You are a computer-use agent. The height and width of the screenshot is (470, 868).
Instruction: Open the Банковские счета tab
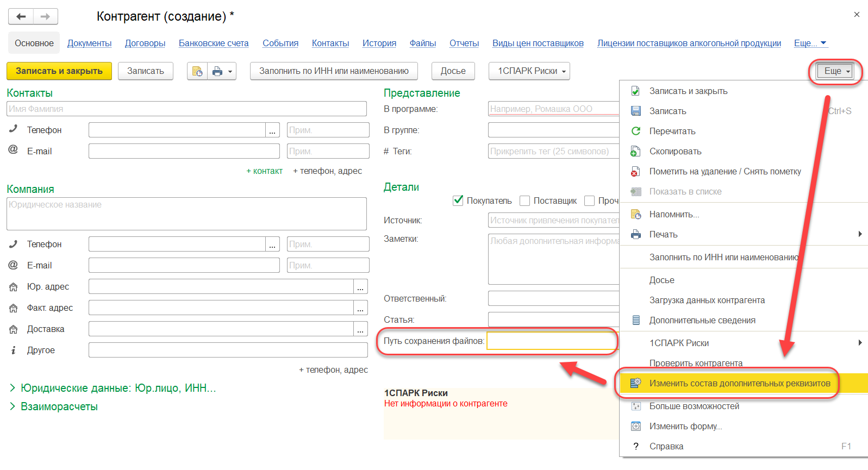point(214,43)
